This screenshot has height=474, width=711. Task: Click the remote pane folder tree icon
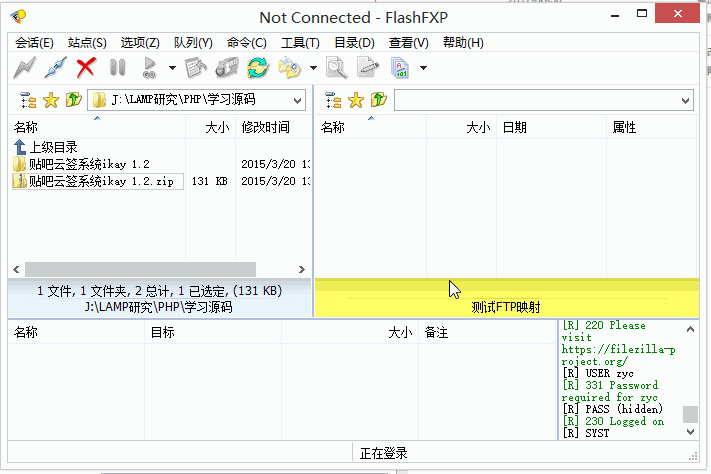333,100
